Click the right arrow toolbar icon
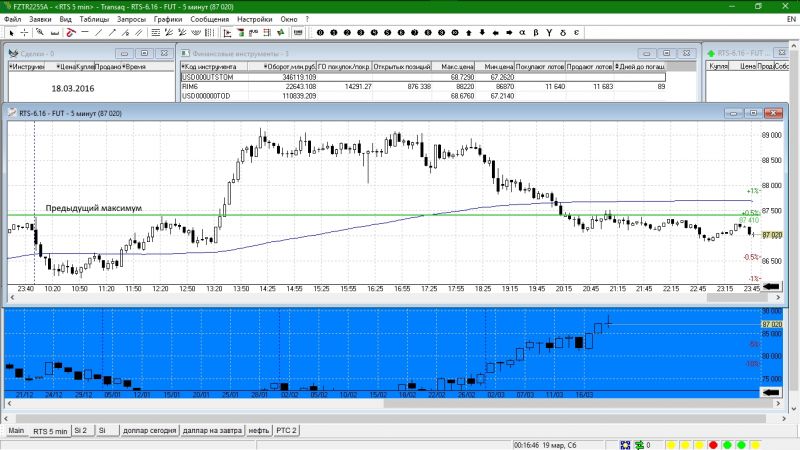Image resolution: width=800 pixels, height=450 pixels. pyautogui.click(x=509, y=33)
